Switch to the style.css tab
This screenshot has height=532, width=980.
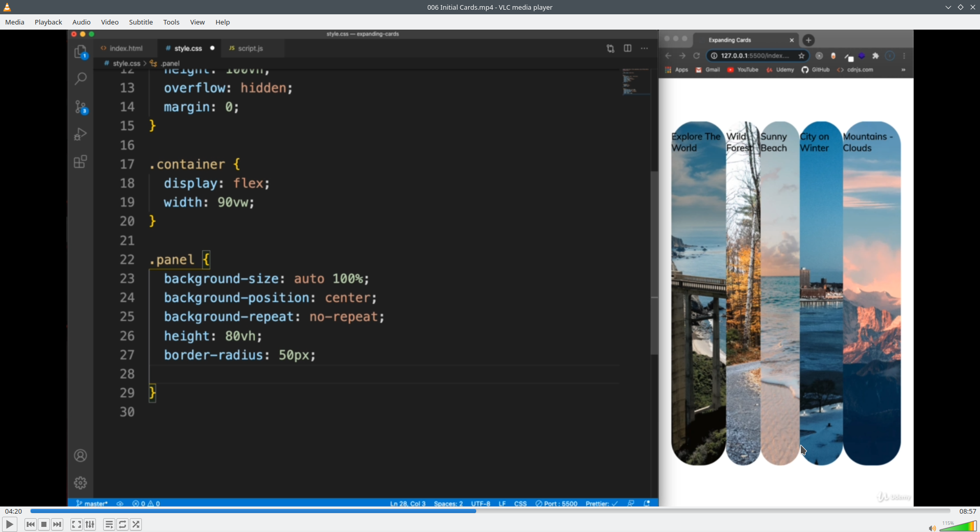(188, 48)
